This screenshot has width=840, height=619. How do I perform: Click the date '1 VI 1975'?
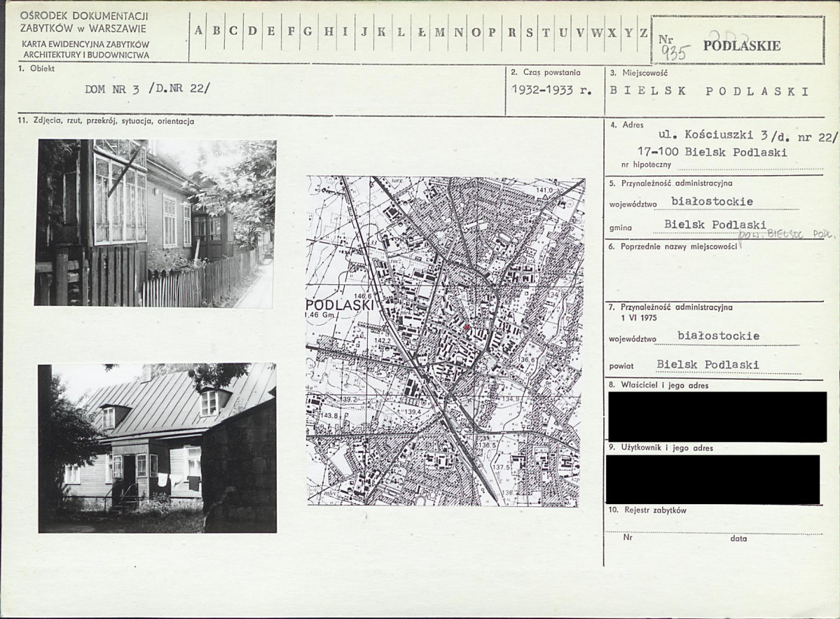638,317
